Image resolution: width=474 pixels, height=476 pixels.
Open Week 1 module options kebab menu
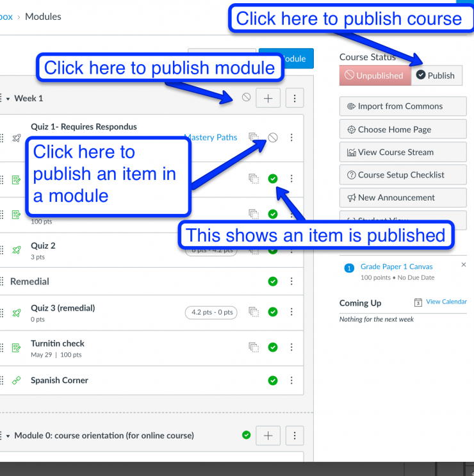point(295,98)
